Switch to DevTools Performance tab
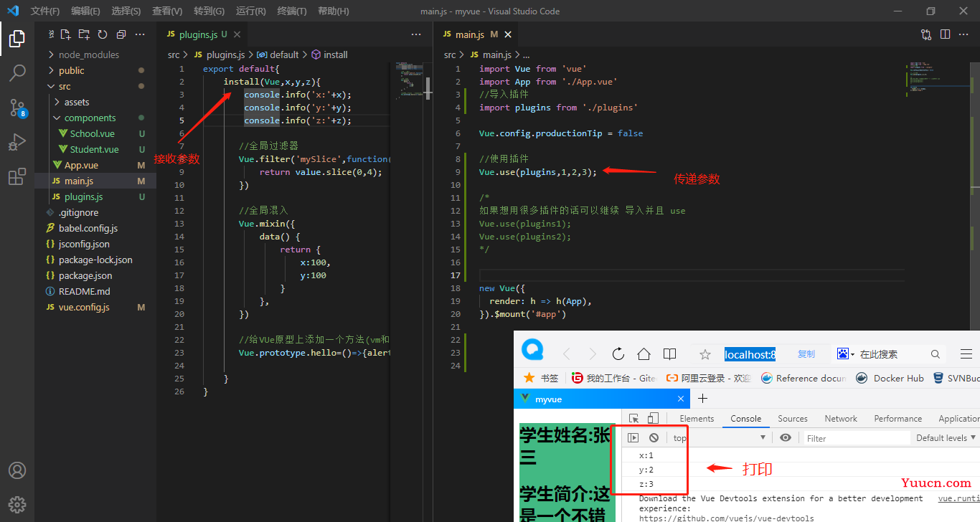Viewport: 980px width, 522px height. [897, 419]
